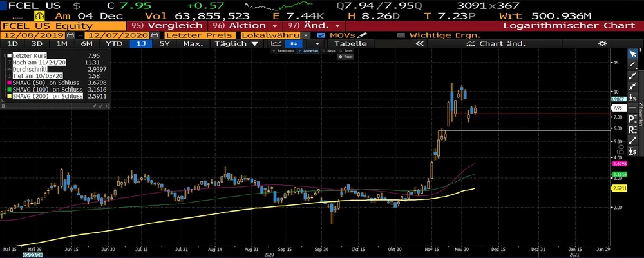Open chart settings gear icon
The height and width of the screenshot is (258, 644).
click(x=603, y=44)
